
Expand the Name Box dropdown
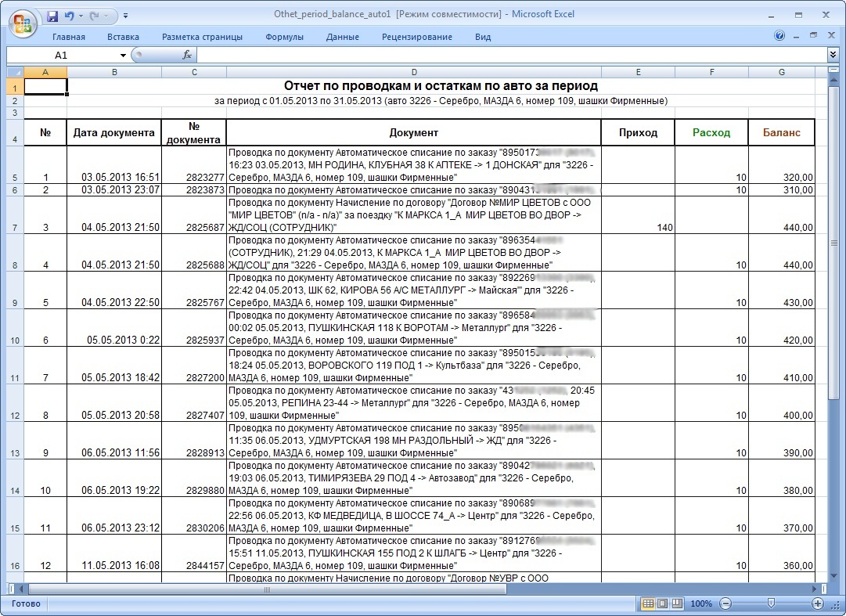click(123, 55)
